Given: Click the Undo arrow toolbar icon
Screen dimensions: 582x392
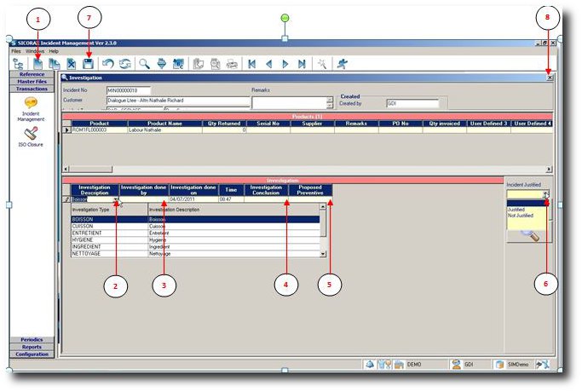Looking at the screenshot, I should pos(107,63).
